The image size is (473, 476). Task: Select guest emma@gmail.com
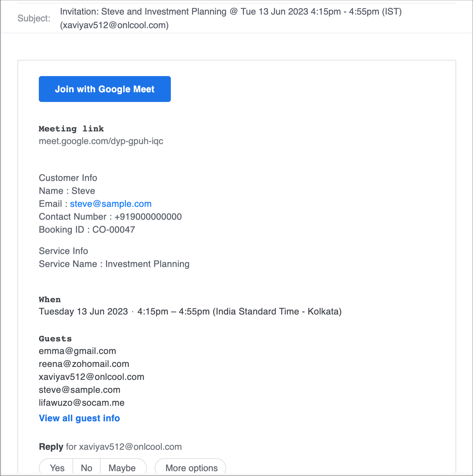tap(77, 351)
